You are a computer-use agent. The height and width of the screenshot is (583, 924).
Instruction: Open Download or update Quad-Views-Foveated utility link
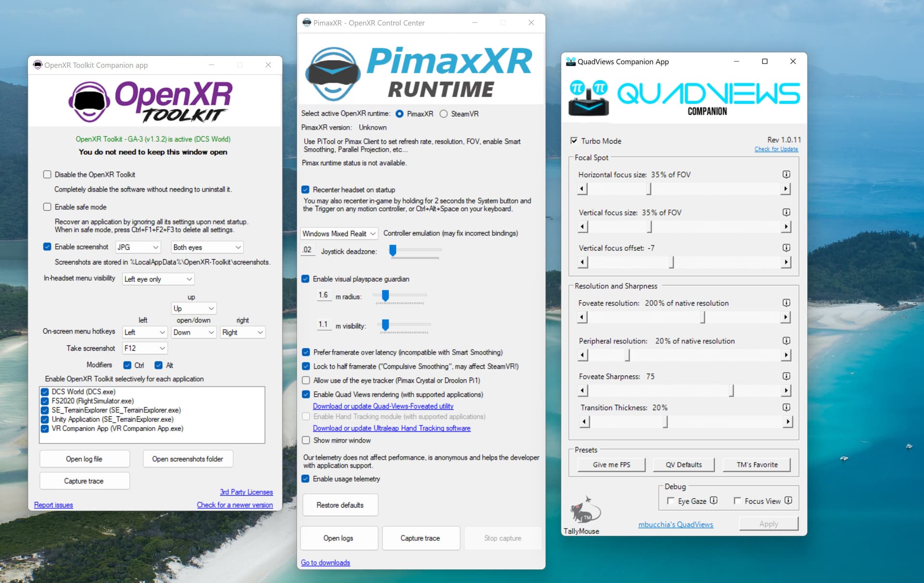[383, 406]
